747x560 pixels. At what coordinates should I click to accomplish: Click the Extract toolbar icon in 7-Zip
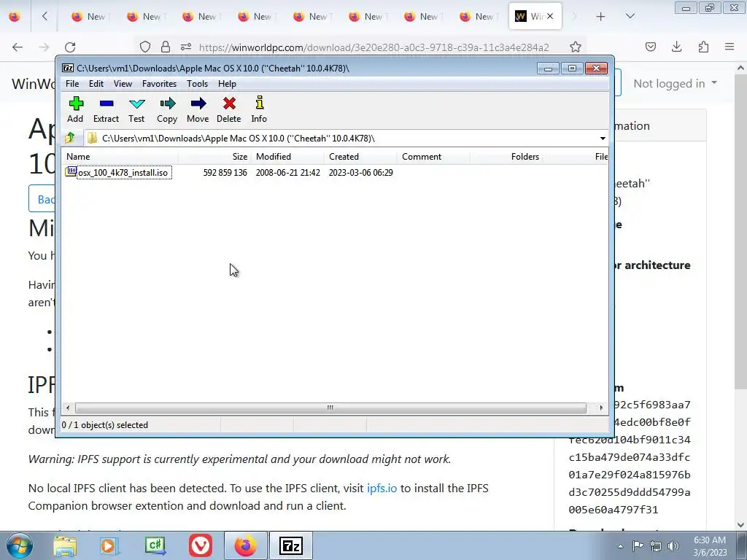point(106,109)
